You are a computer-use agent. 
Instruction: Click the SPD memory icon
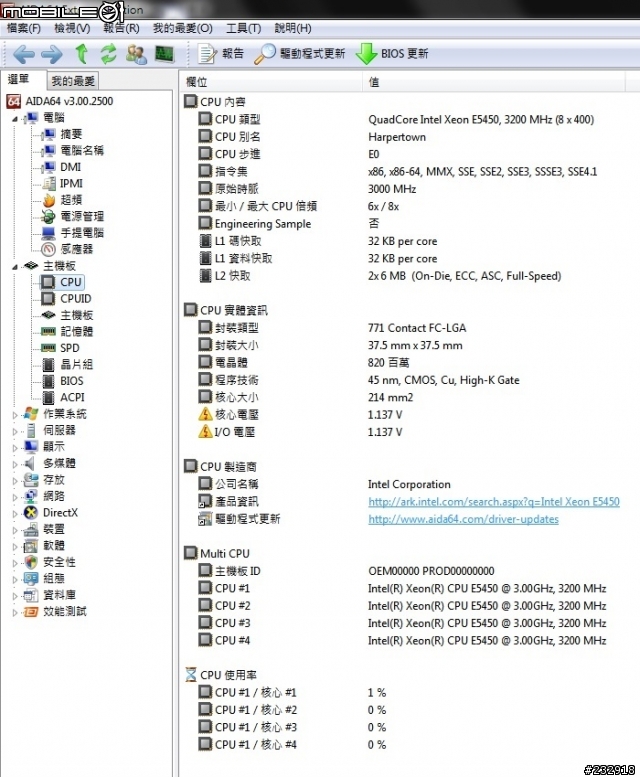48,348
